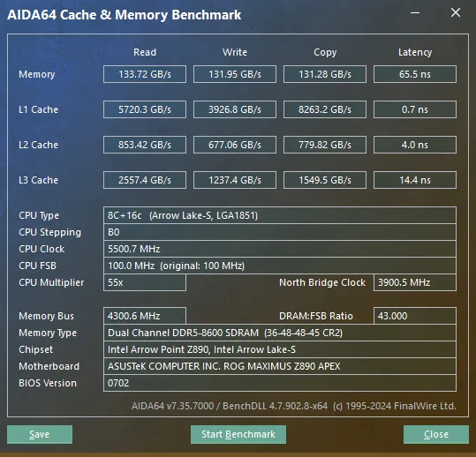Select L3 Cache Copy 1549.5 GB/s
Image resolution: width=476 pixels, height=457 pixels.
[325, 180]
